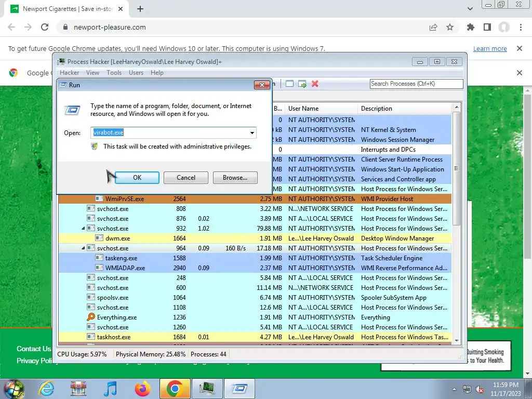Reload the Newport page in Chrome
This screenshot has height=399, width=532.
[45, 27]
